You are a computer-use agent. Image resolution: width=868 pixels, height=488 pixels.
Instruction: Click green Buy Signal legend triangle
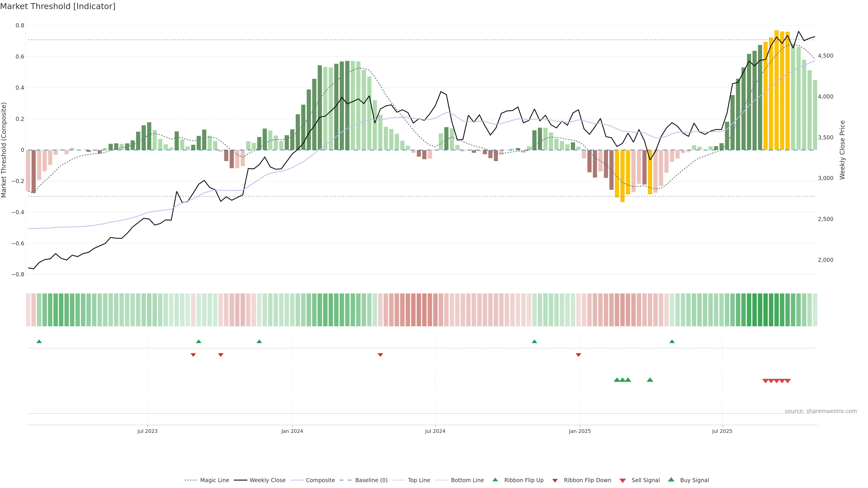pyautogui.click(x=671, y=480)
